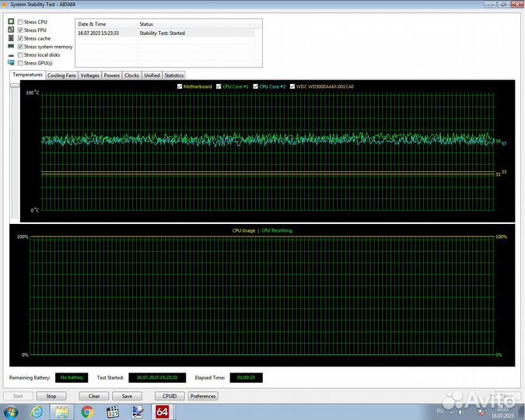Enable the Stress GPU(s) checkbox
The width and height of the screenshot is (525, 420).
coord(20,63)
